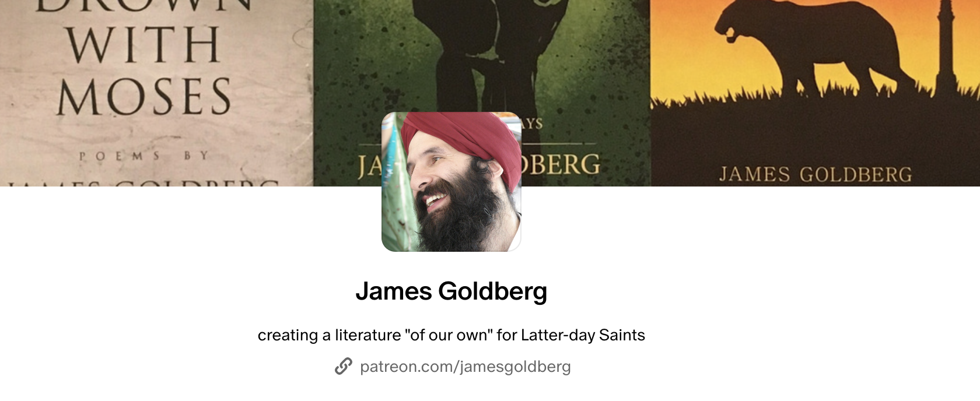Image resolution: width=980 pixels, height=401 pixels.
Task: Click JAMES GOLDBERG text under the tiger
Action: 815,174
